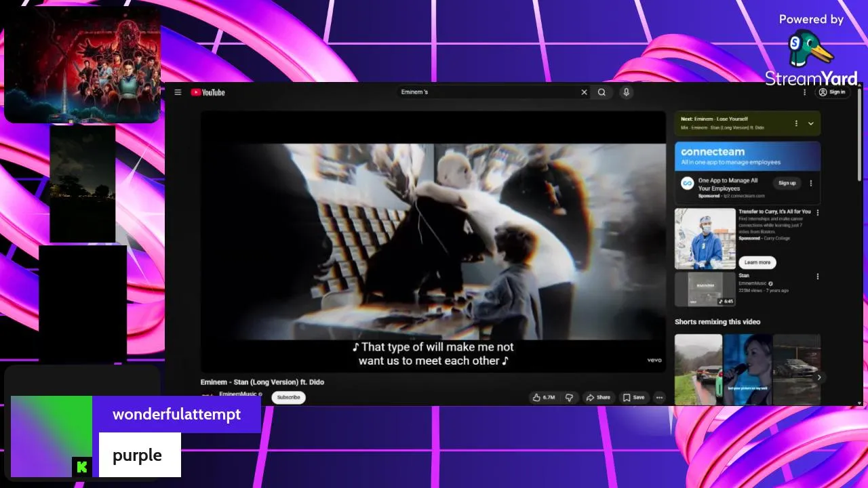Click the Learn more button

[757, 262]
